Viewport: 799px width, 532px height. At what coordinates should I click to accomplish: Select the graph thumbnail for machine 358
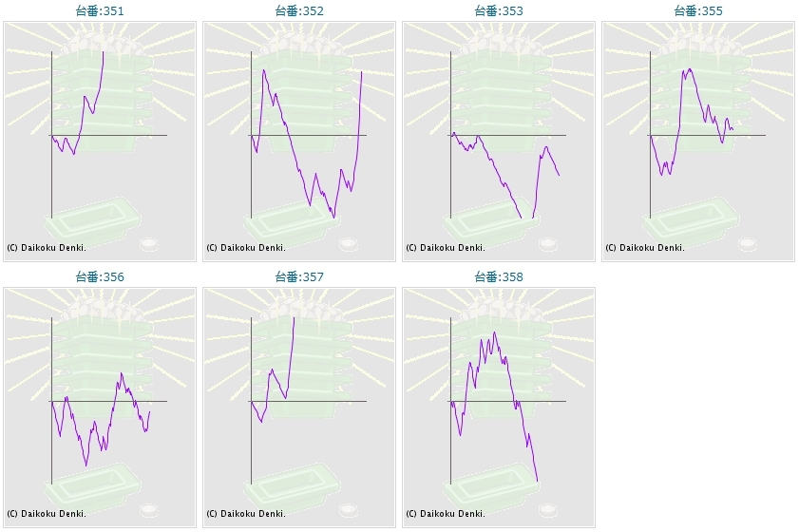point(499,408)
